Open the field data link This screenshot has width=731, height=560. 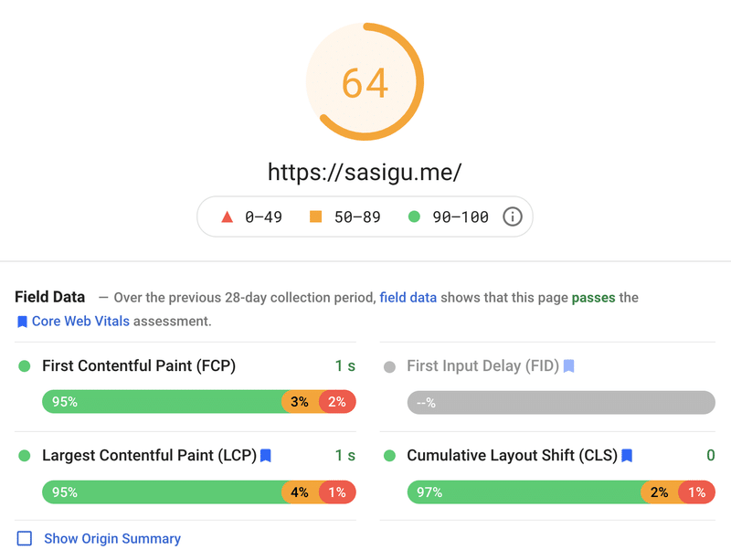coord(408,298)
